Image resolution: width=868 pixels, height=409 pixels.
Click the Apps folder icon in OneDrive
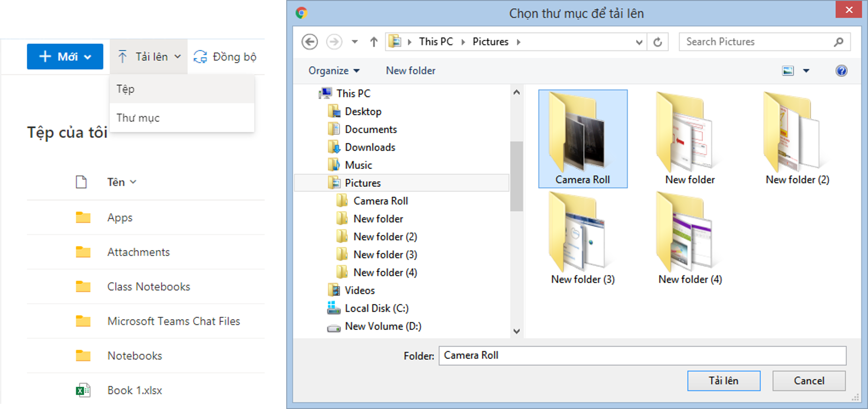pos(83,217)
